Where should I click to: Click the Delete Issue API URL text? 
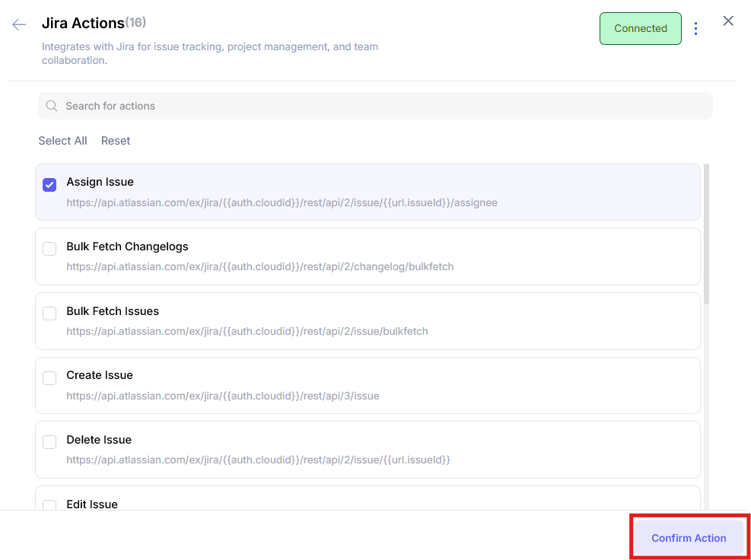point(258,460)
